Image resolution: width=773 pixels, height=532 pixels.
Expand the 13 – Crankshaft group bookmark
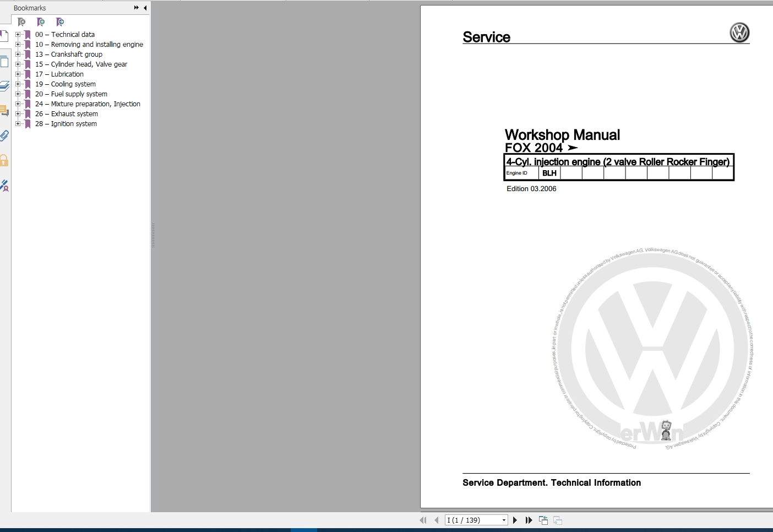(18, 54)
